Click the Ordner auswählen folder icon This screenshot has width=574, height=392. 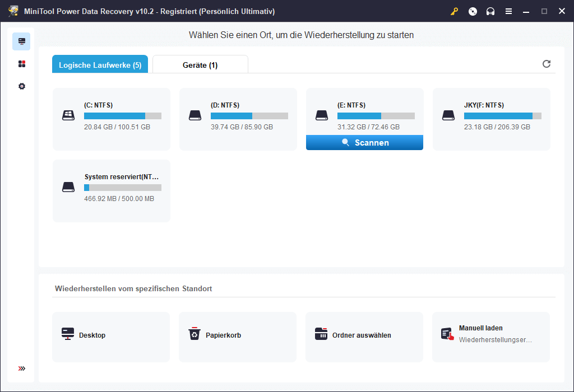click(321, 334)
